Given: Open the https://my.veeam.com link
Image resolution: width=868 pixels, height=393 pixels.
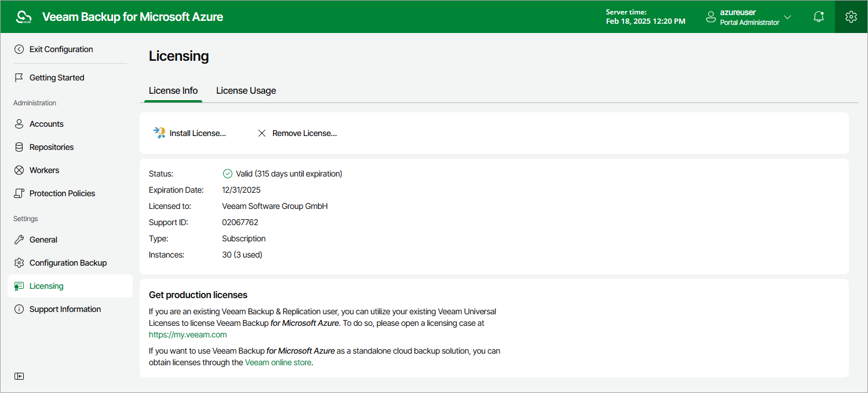Looking at the screenshot, I should pyautogui.click(x=188, y=335).
